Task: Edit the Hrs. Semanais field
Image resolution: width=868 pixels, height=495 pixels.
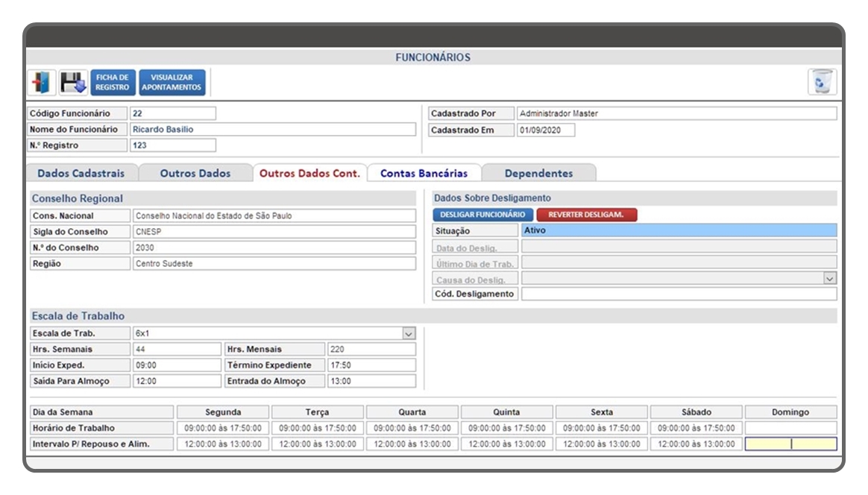Action: (177, 350)
